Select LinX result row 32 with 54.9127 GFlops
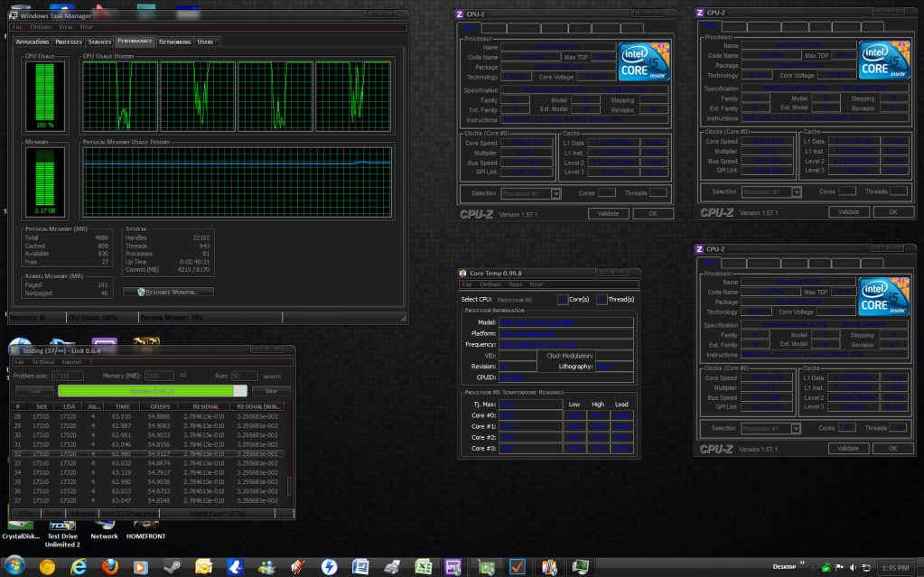 click(x=147, y=454)
